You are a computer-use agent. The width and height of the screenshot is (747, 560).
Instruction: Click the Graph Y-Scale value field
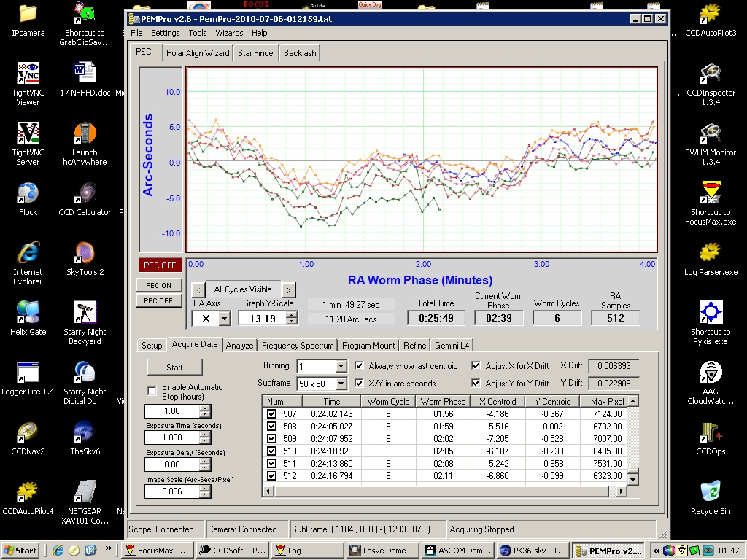click(x=263, y=319)
